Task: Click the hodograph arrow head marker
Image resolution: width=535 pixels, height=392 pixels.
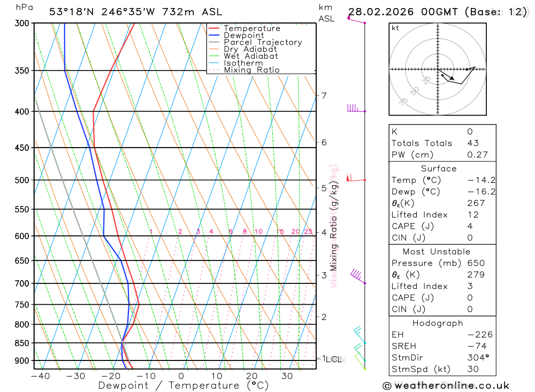Action: tap(452, 78)
